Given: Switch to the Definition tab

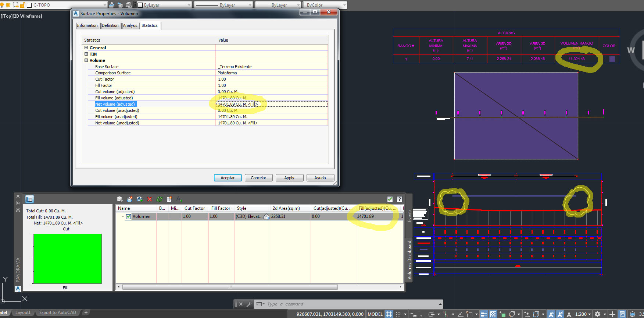Looking at the screenshot, I should point(110,25).
